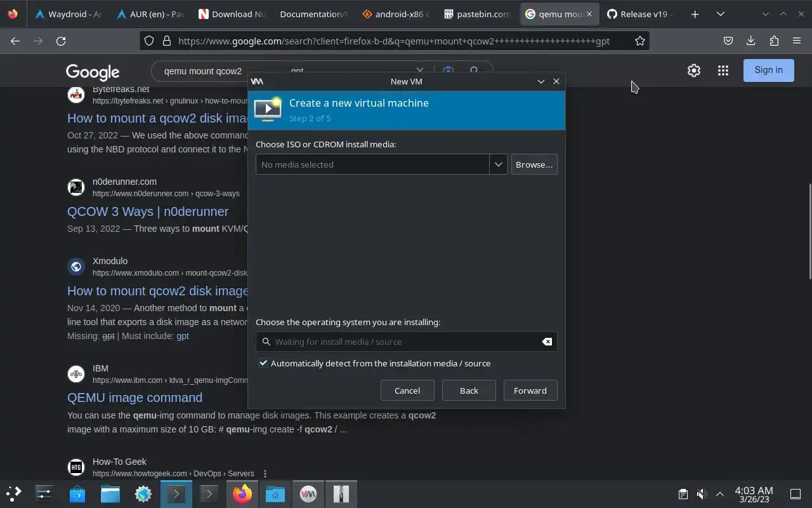Viewport: 812px width, 508px height.
Task: Clear the operating system field with backspace icon
Action: [x=547, y=342]
